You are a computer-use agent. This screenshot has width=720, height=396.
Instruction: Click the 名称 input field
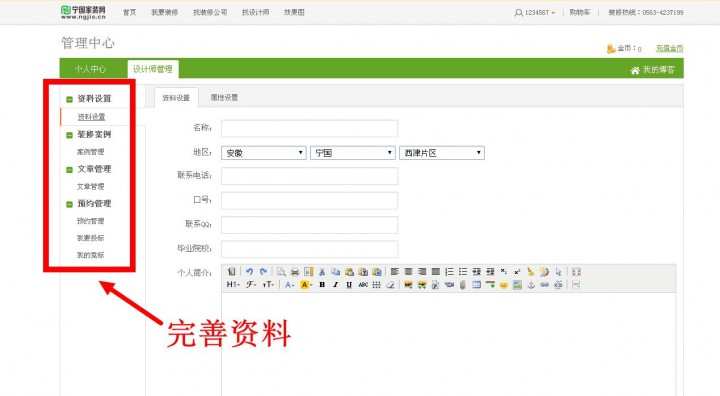point(309,128)
